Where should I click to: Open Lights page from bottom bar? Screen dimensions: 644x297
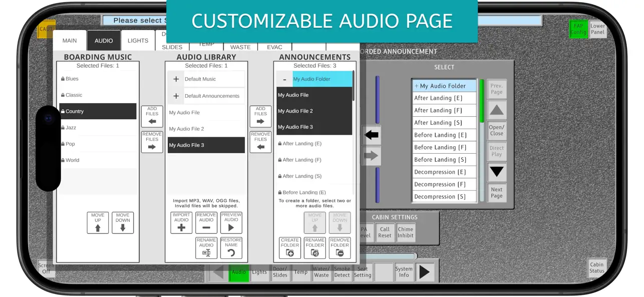coord(259,272)
